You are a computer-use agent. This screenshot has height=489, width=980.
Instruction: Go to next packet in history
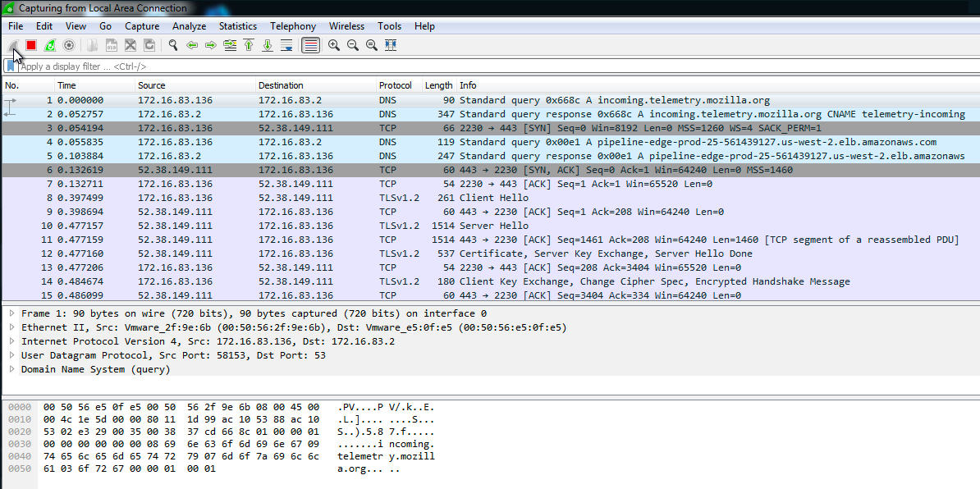point(211,45)
